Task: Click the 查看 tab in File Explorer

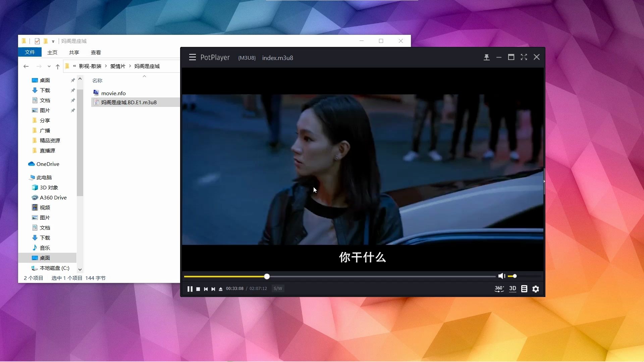Action: click(x=96, y=52)
